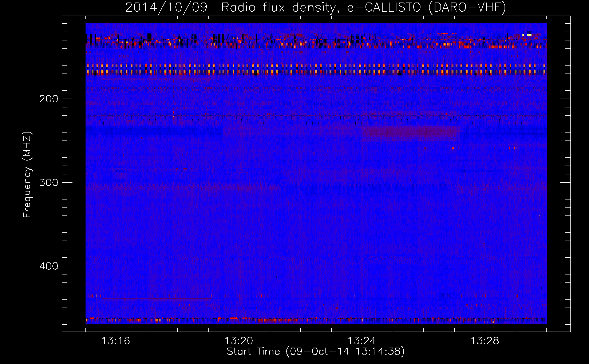Click the 13:20 time tick label
This screenshot has width=589, height=364.
(239, 341)
